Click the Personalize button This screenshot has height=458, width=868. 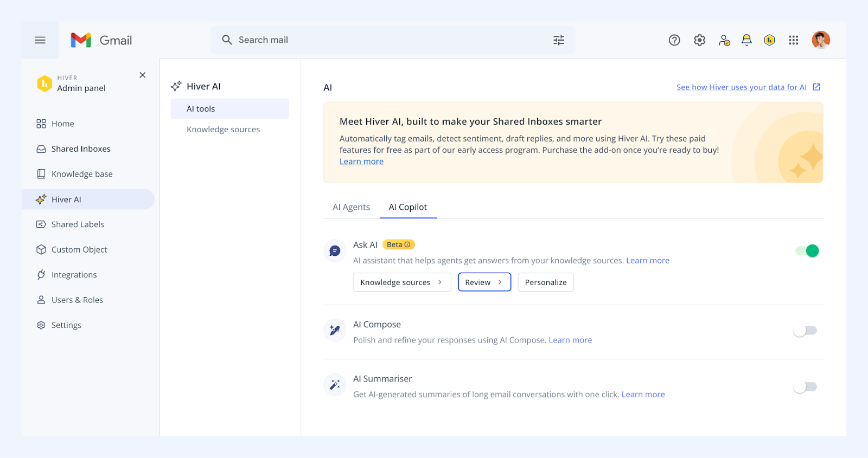[x=546, y=282]
